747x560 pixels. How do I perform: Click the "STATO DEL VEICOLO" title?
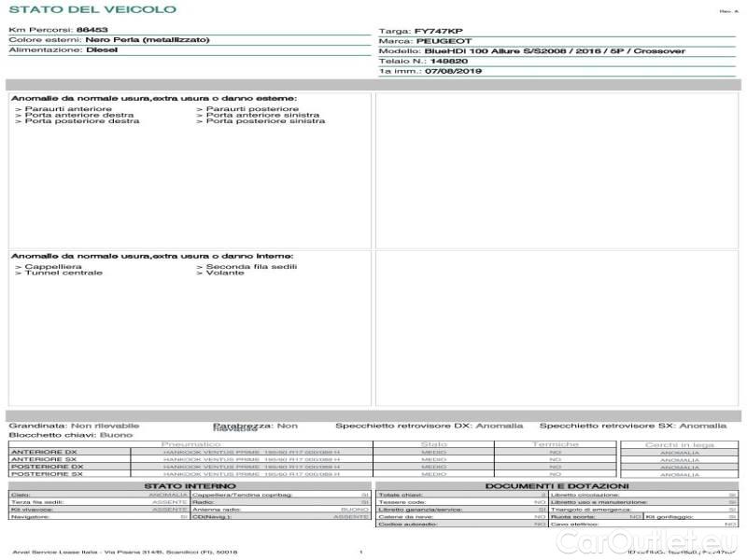[x=92, y=9]
